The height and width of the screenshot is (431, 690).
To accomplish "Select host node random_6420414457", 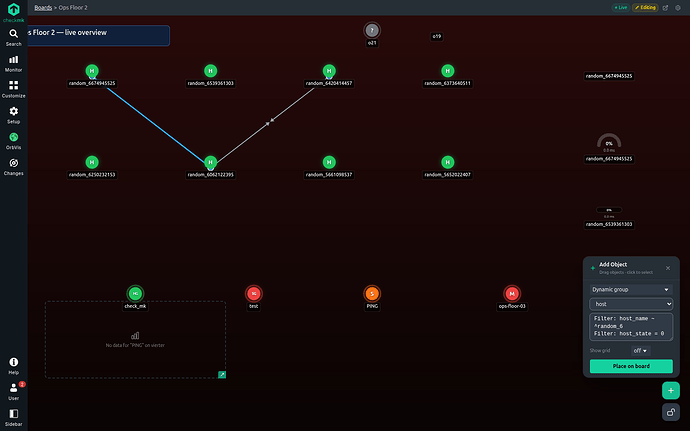I will pos(329,71).
